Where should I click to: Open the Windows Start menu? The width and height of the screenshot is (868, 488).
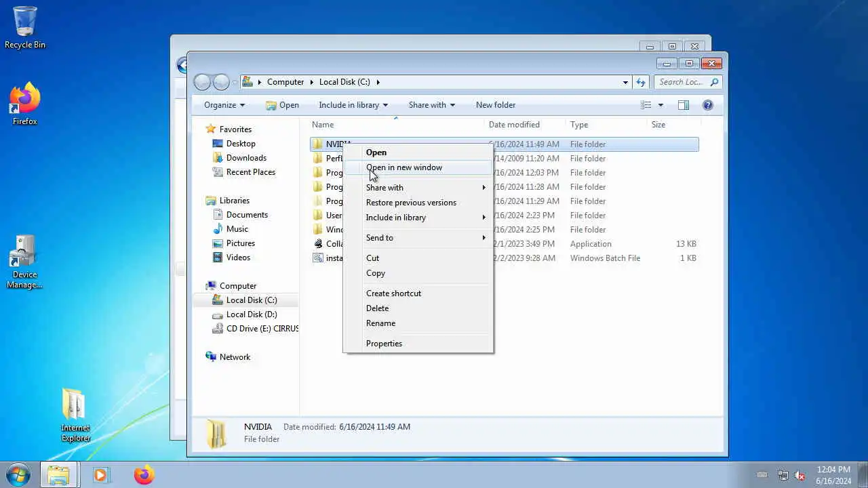click(x=18, y=474)
